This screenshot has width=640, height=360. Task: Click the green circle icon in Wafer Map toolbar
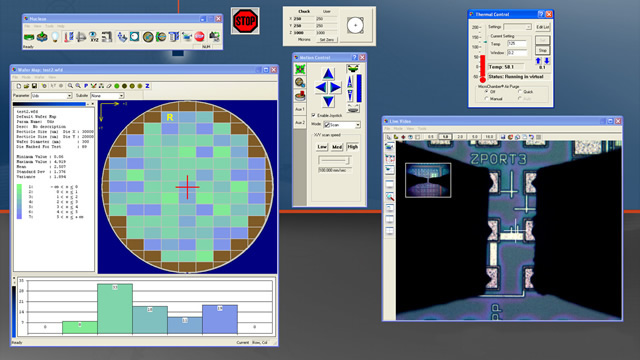117,86
